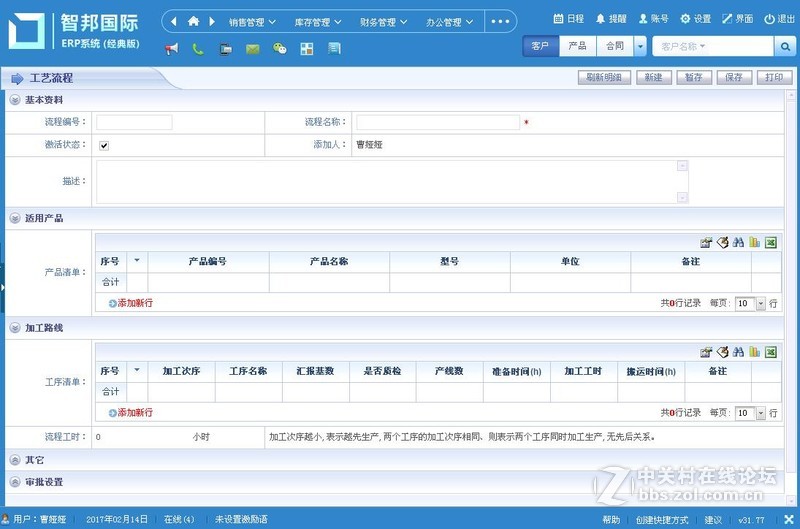Click the 描述 text area
This screenshot has height=529, width=800.
point(392,182)
